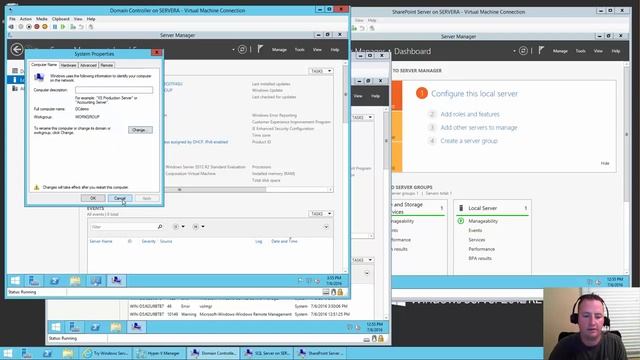Screen dimensions: 640x360
Task: Click Manageability in Local Server tile
Action: point(483,221)
